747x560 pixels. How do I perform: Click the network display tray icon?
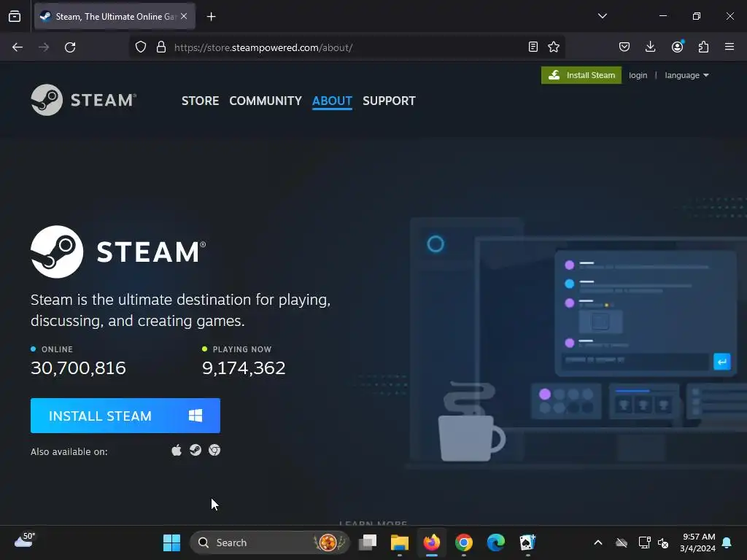point(644,542)
